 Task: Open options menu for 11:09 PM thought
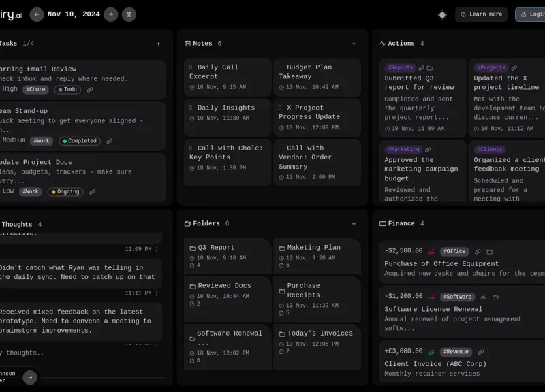[x=157, y=250]
